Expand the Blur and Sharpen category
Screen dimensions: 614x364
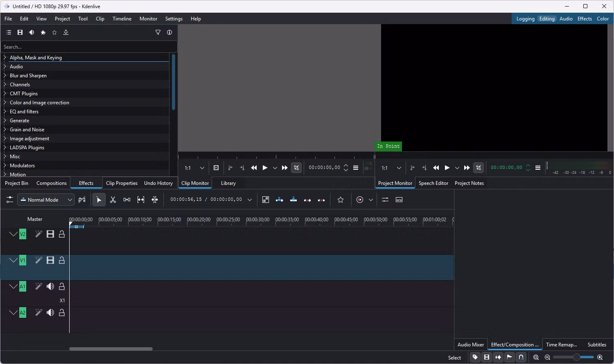click(x=5, y=76)
